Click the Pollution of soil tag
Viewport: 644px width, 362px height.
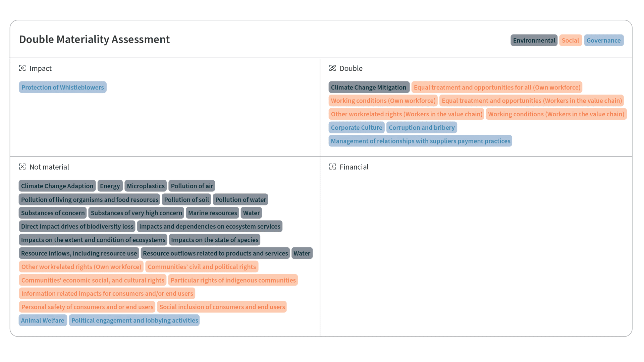pyautogui.click(x=186, y=199)
